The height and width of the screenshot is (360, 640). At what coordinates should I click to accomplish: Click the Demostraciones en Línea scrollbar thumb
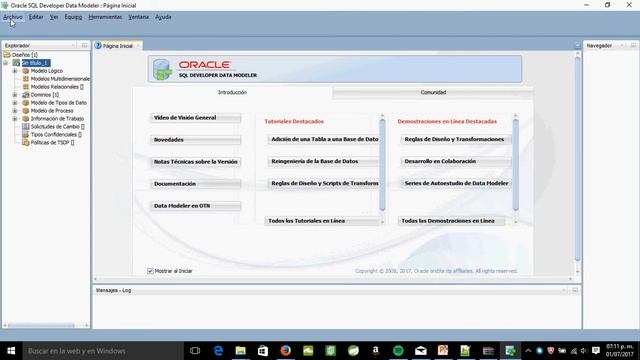pyautogui.click(x=516, y=165)
